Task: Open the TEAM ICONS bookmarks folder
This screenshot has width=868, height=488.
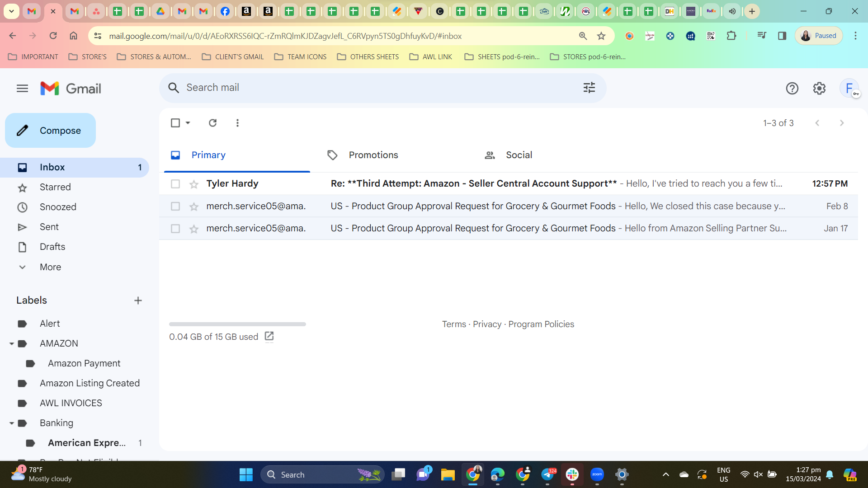Action: 301,57
